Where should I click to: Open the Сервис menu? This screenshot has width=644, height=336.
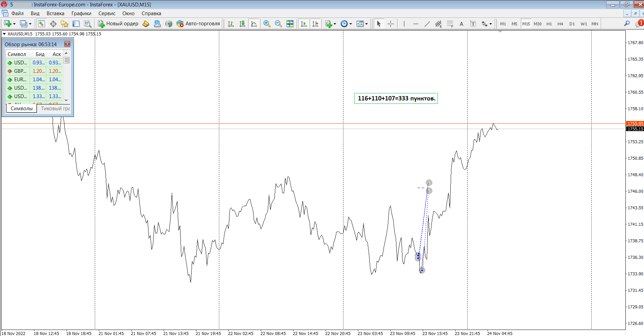[107, 13]
